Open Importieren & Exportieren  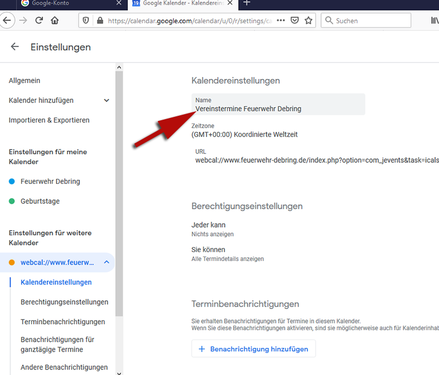(49, 120)
